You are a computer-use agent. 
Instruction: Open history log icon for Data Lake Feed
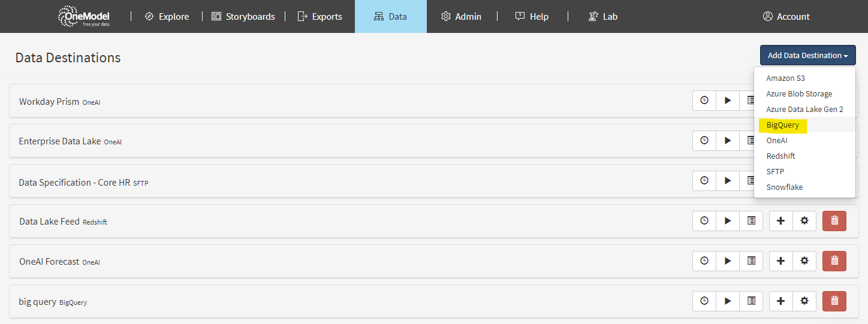click(751, 221)
